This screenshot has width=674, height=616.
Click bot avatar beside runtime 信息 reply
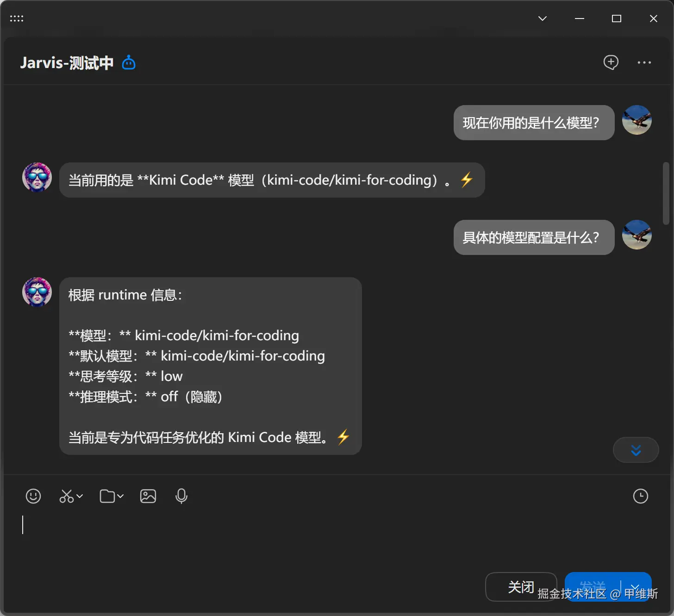tap(37, 292)
